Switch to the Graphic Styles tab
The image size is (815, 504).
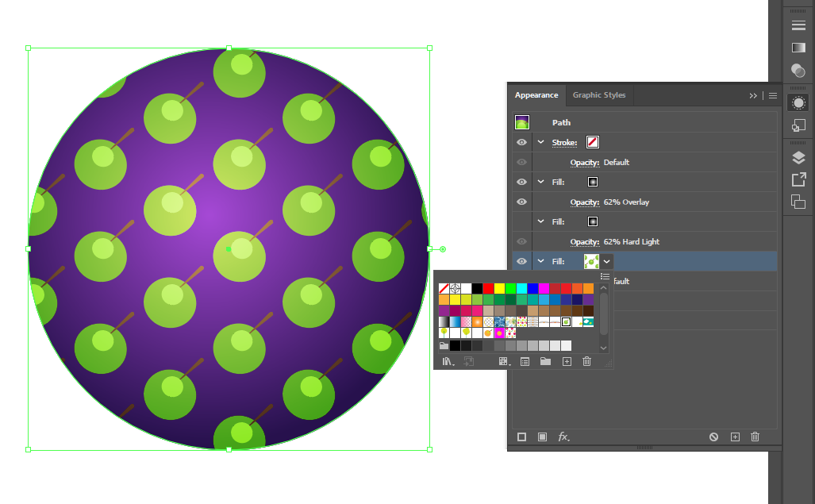(599, 95)
